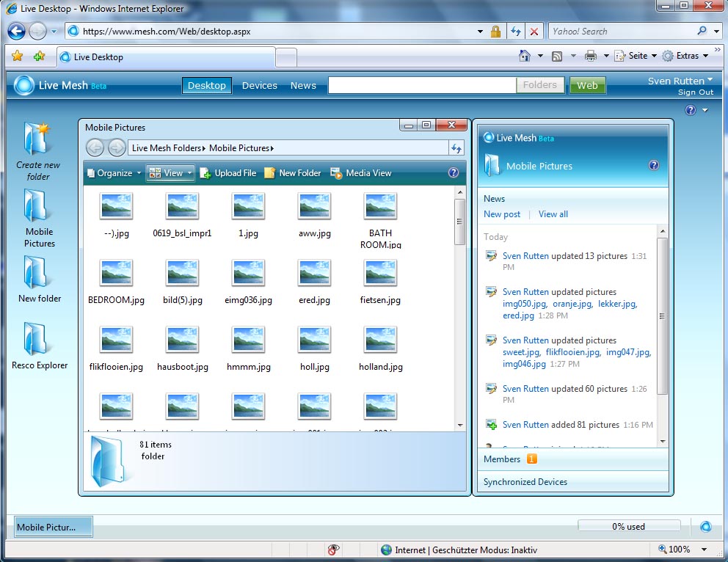Click the green Web search button
Screen dimensions: 728x562
[x=587, y=86]
